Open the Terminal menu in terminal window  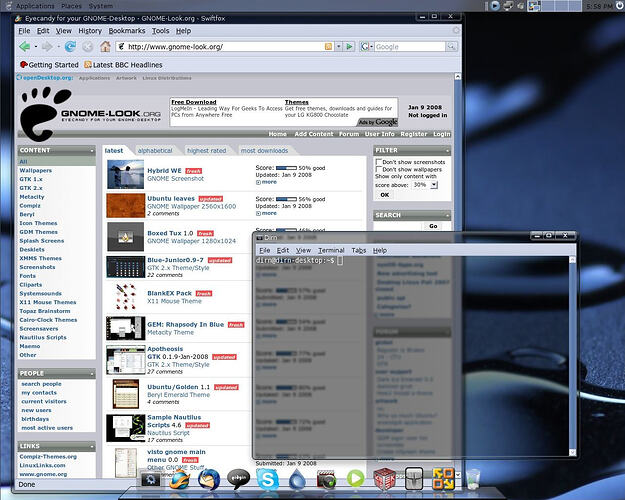pyautogui.click(x=331, y=250)
